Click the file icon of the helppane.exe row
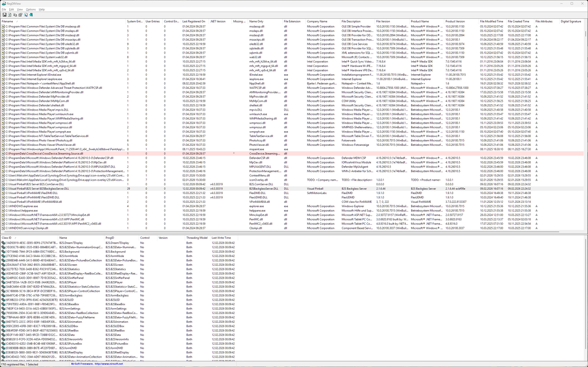The width and height of the screenshot is (588, 367). [3, 211]
